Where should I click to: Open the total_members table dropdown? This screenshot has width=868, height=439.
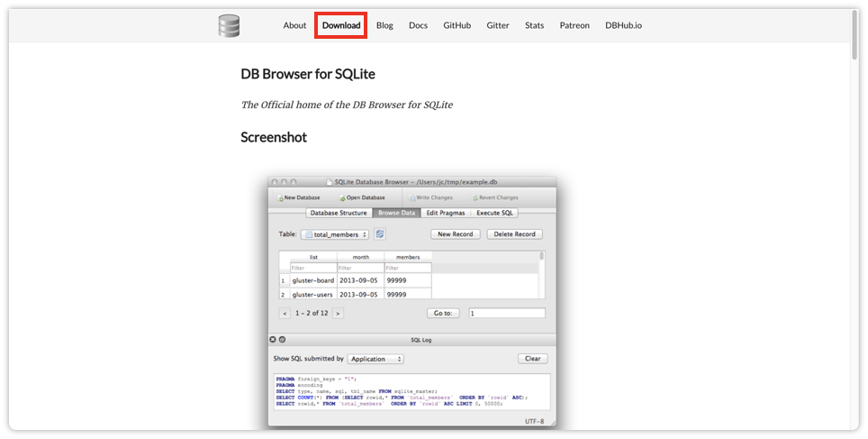[x=335, y=234]
